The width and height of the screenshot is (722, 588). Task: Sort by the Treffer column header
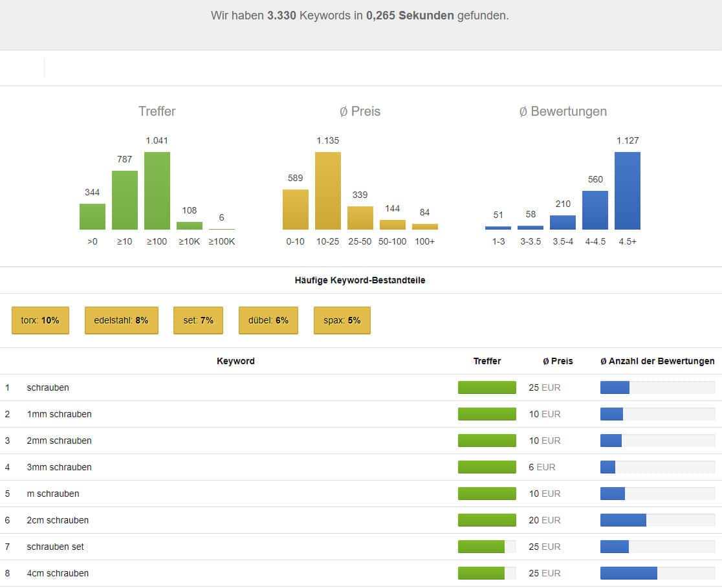[x=487, y=361]
